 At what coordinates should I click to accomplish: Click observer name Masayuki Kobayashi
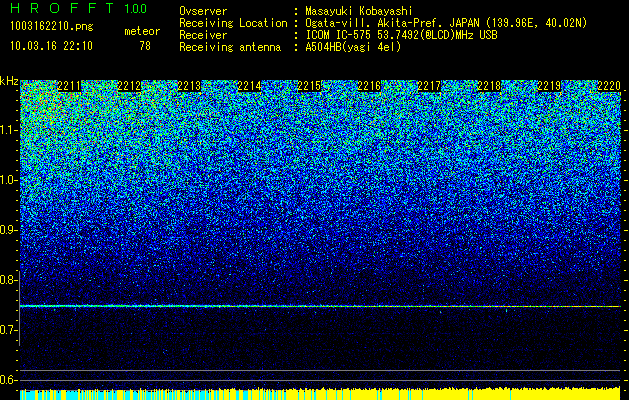359,11
